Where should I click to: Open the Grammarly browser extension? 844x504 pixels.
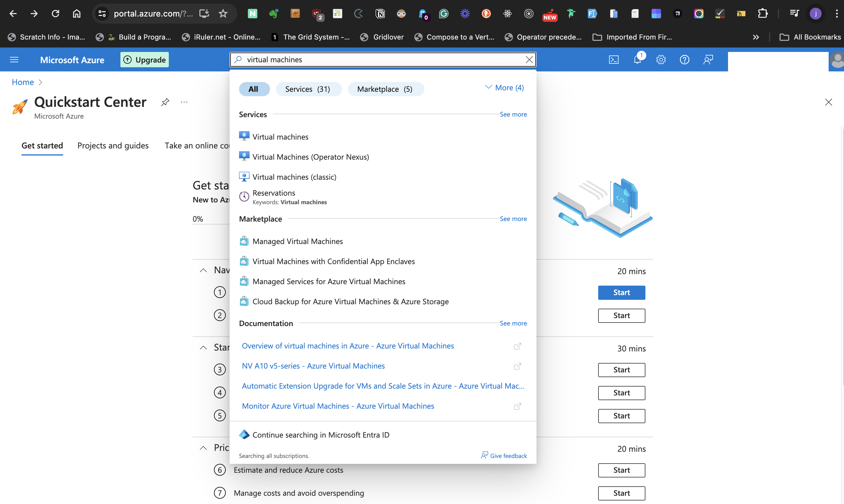click(444, 14)
